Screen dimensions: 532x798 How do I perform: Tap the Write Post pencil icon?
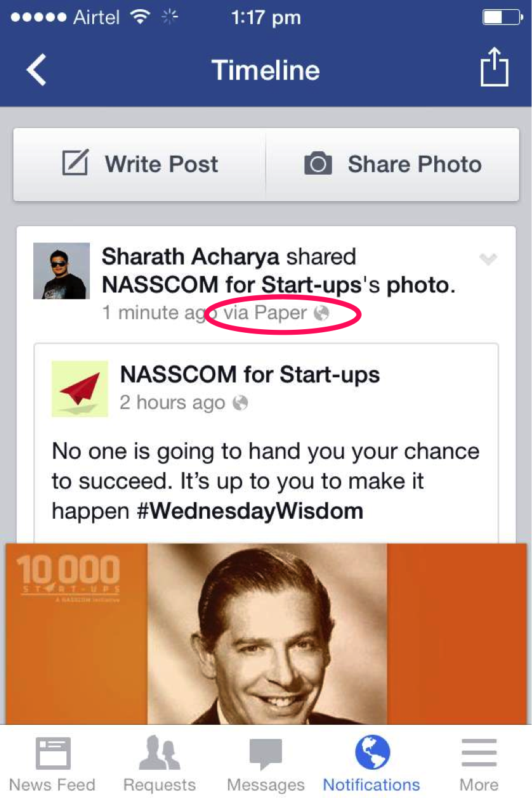[x=76, y=164]
